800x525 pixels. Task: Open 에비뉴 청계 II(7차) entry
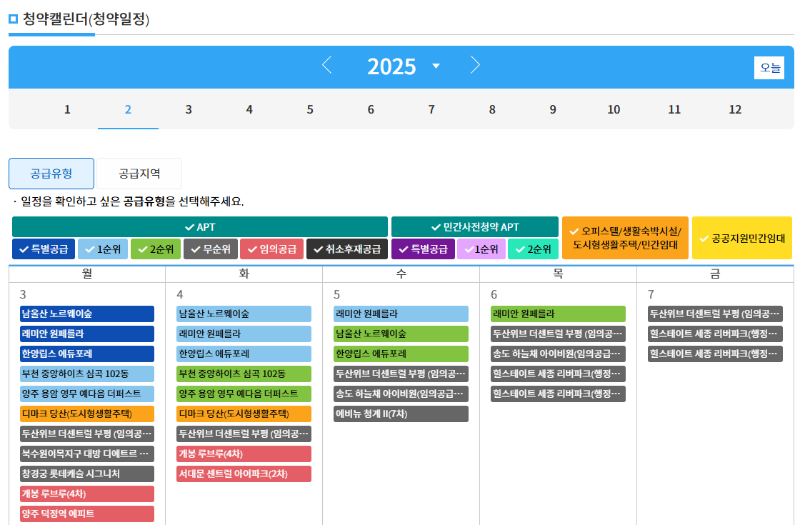coord(401,414)
